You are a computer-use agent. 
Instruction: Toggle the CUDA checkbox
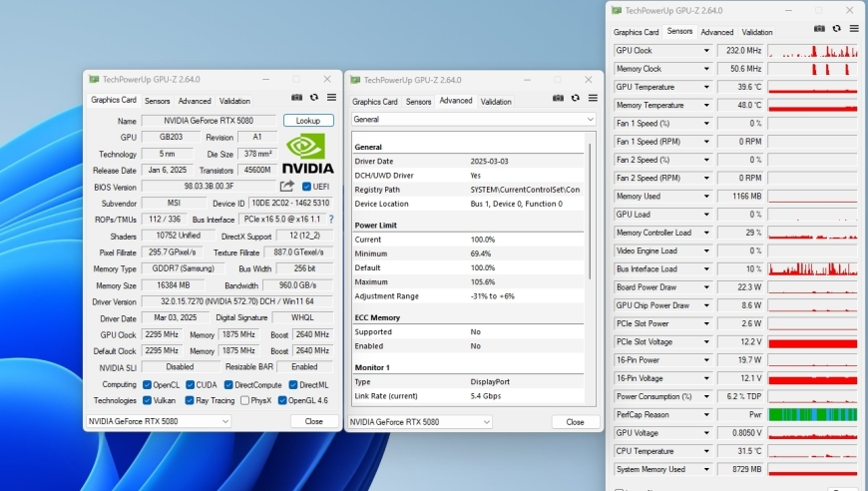point(190,385)
